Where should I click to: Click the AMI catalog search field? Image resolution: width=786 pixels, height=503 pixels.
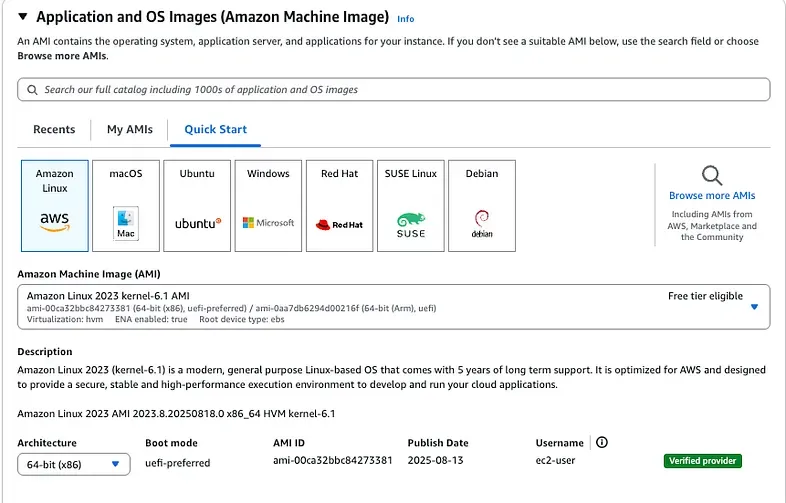point(394,89)
